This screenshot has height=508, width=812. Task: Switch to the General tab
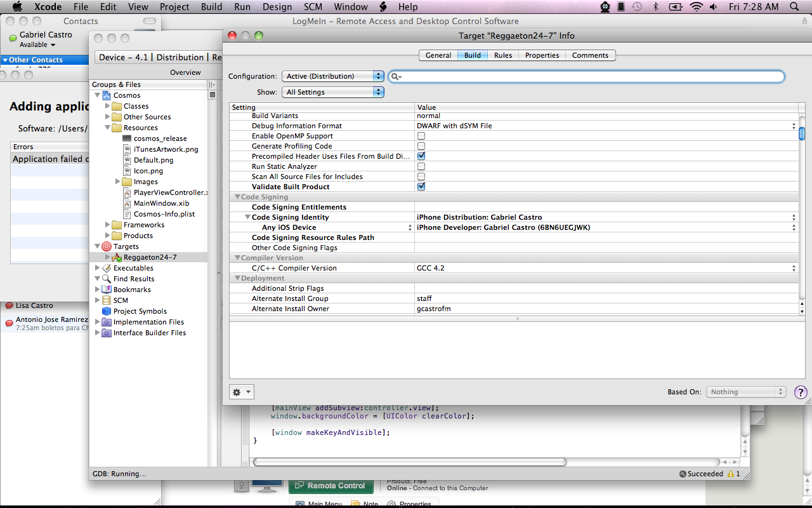(438, 55)
